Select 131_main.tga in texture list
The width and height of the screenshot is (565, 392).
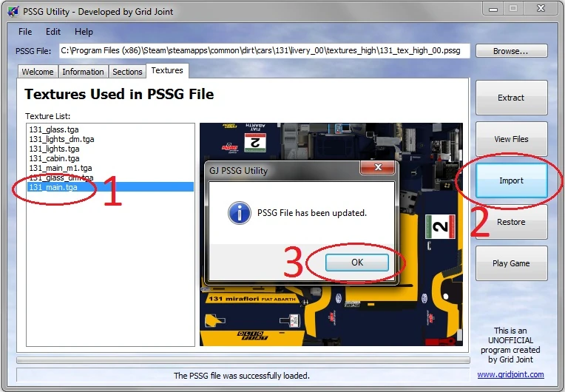110,187
